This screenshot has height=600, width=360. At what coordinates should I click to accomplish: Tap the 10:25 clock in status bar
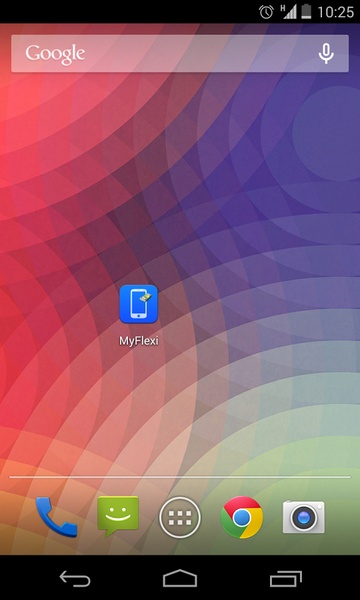coord(336,12)
